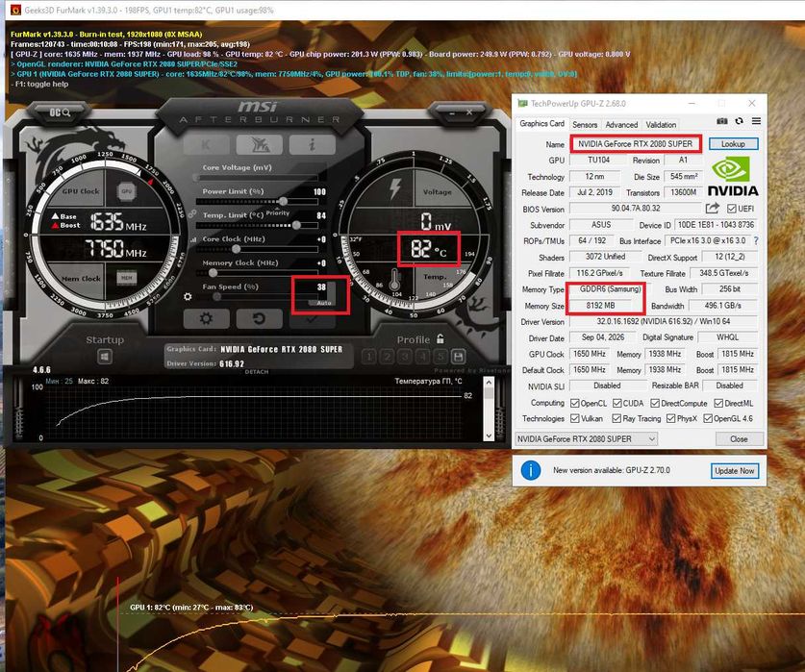805x672 pixels.
Task: Toggle profile lock icon next to Profile
Action: (x=440, y=338)
